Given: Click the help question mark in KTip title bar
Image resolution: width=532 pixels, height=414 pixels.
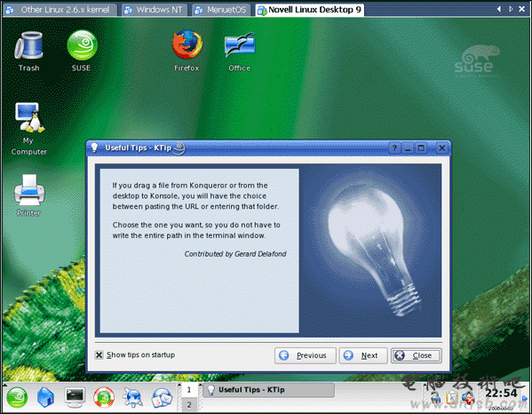Looking at the screenshot, I should click(x=394, y=148).
